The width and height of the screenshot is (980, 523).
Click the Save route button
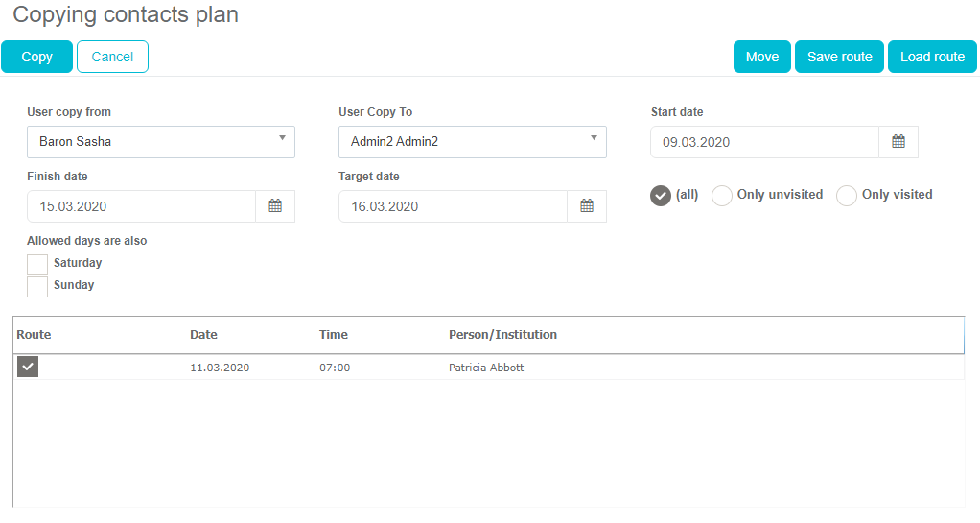[839, 57]
